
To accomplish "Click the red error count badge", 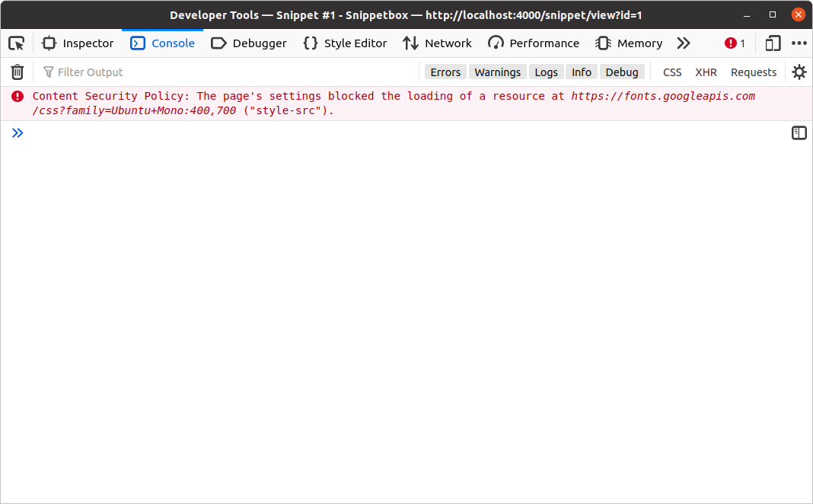I will pos(735,43).
